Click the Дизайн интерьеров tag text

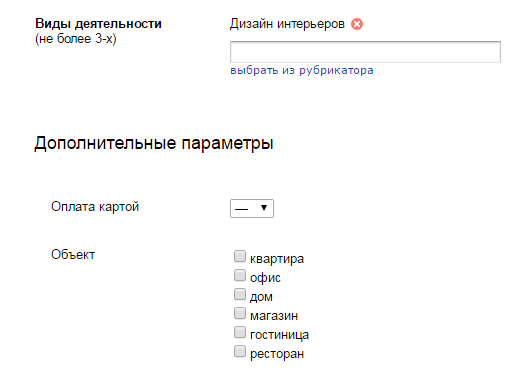click(x=287, y=24)
